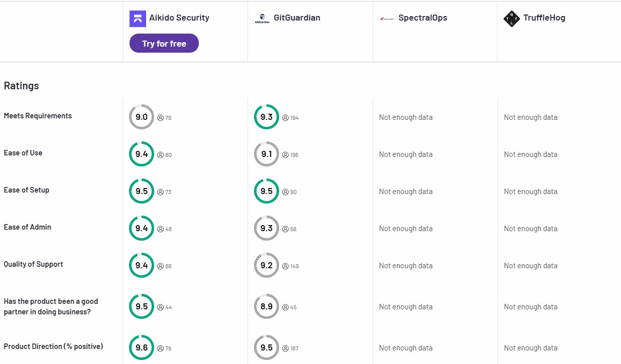Image resolution: width=621 pixels, height=364 pixels.
Task: Click the Ease of Use row label
Action: [x=23, y=153]
